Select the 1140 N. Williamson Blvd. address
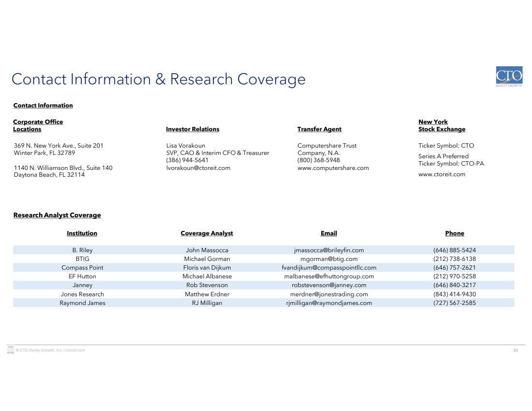 click(x=63, y=168)
